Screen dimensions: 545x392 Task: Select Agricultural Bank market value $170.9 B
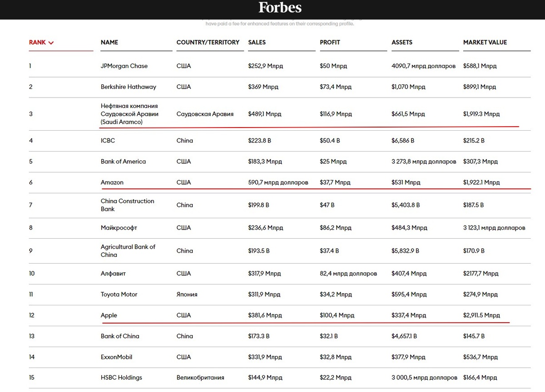(x=474, y=251)
